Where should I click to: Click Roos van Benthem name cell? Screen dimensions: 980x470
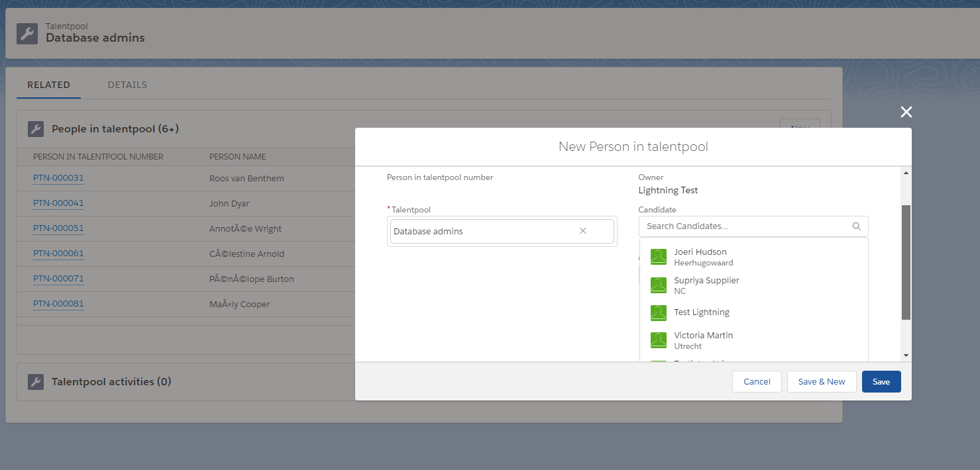point(245,179)
